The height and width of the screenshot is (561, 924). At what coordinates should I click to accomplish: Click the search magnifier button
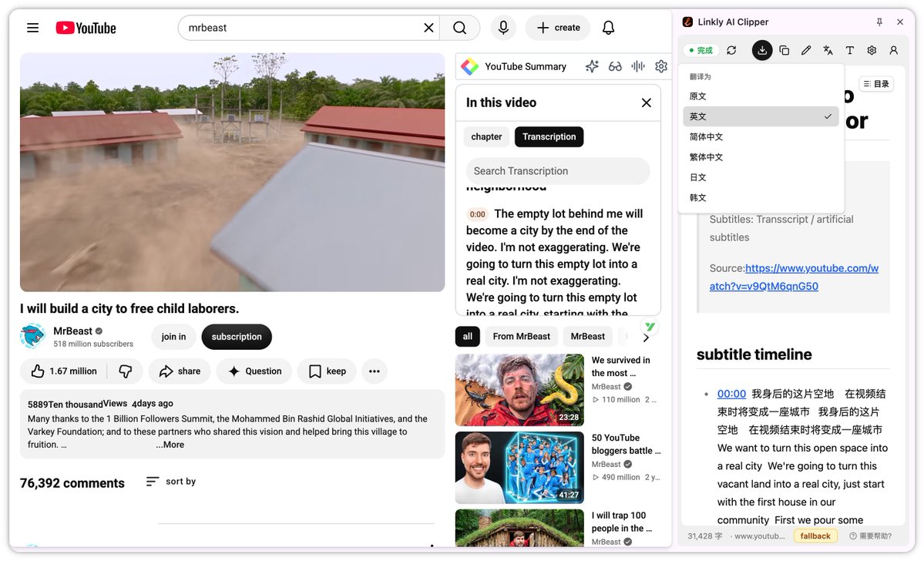(x=459, y=28)
